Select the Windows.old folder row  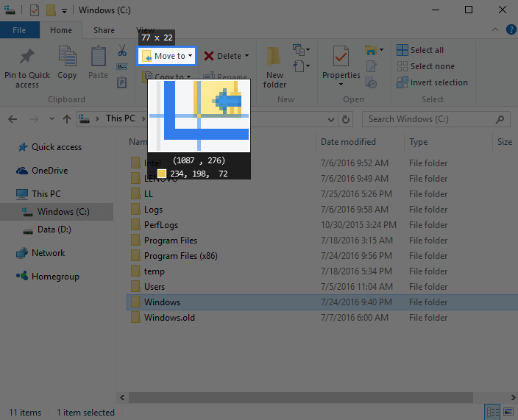point(322,318)
